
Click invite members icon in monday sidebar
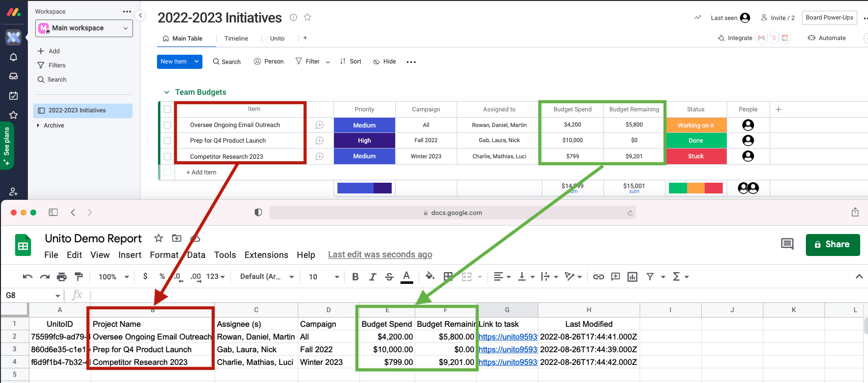(14, 191)
